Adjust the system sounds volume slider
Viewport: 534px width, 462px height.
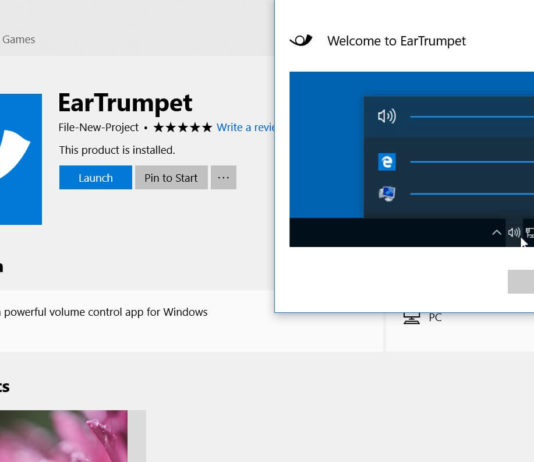coord(472,194)
